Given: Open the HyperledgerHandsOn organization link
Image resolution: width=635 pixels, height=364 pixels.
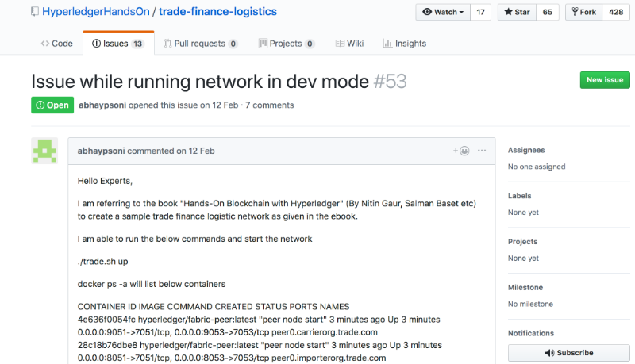Looking at the screenshot, I should 96,12.
